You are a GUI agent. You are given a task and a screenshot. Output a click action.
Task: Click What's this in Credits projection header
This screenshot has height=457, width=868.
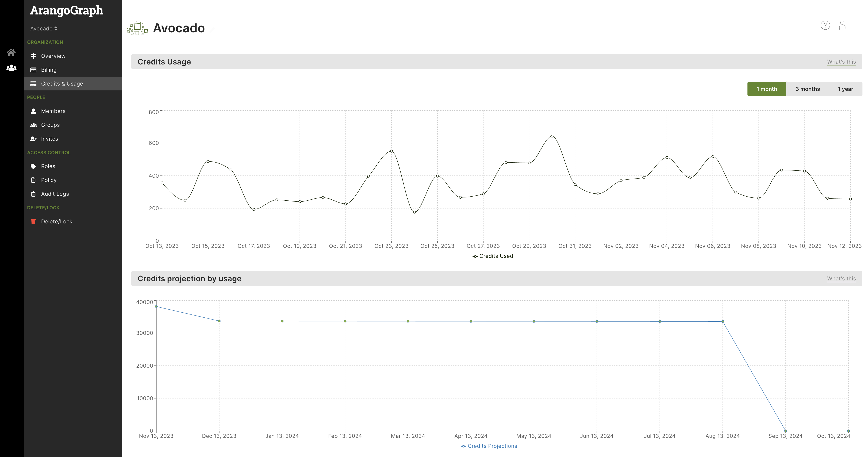(x=841, y=279)
